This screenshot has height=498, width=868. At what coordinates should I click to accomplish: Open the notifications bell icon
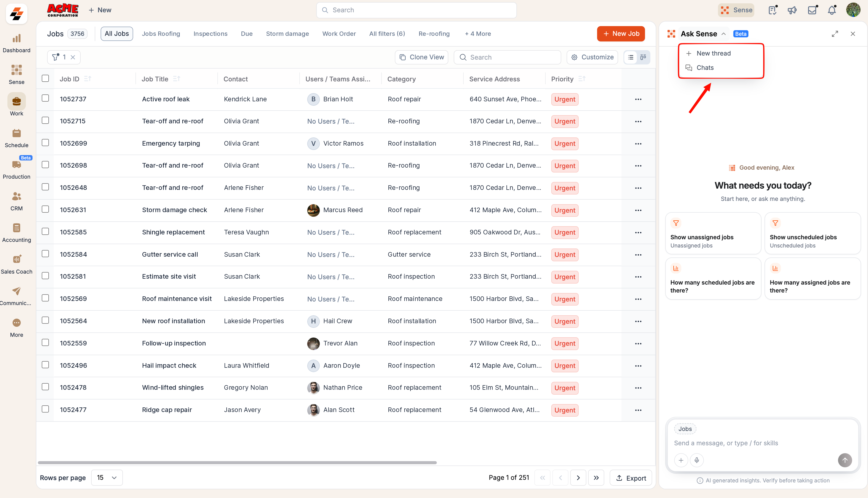[x=832, y=10]
